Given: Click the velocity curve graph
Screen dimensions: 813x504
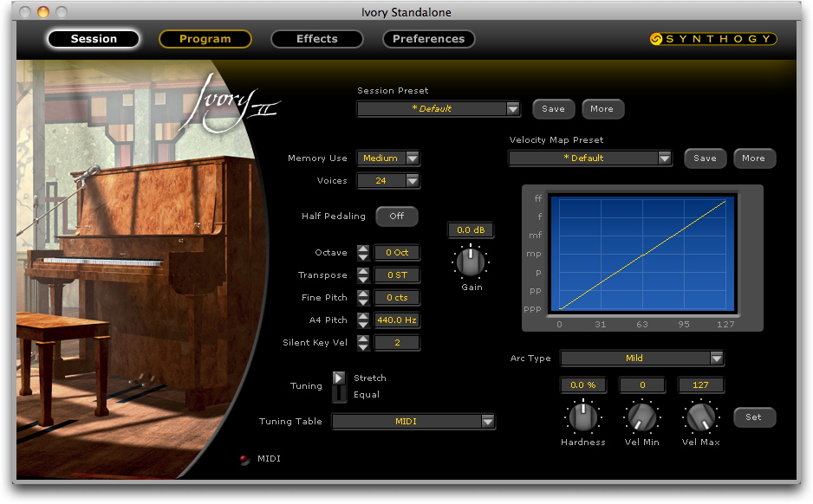Looking at the screenshot, I should (x=642, y=253).
